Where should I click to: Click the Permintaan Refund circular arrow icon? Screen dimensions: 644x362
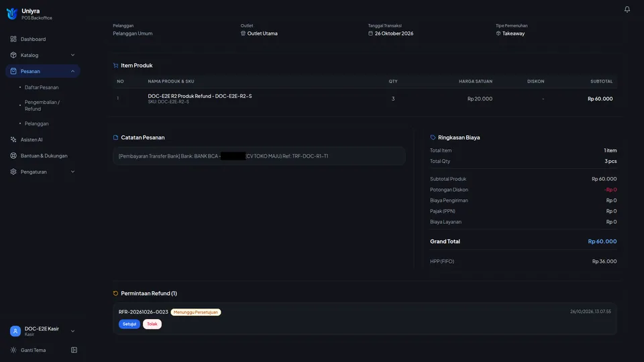(115, 294)
